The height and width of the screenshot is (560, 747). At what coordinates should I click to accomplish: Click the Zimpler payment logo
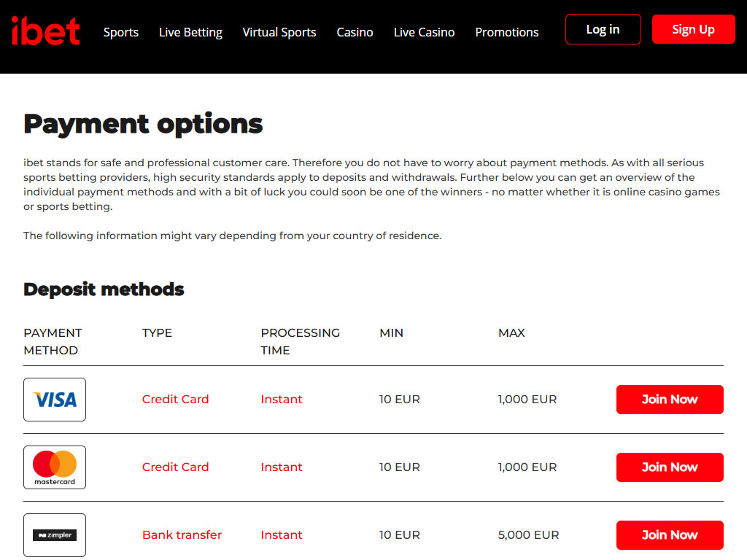tap(55, 535)
